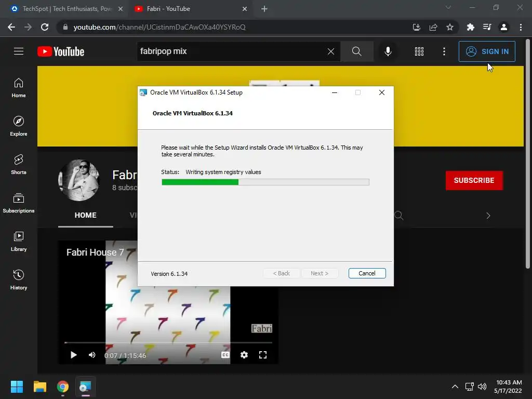Screen dimensions: 532x399
Task: Open History in the sidebar
Action: 19,280
